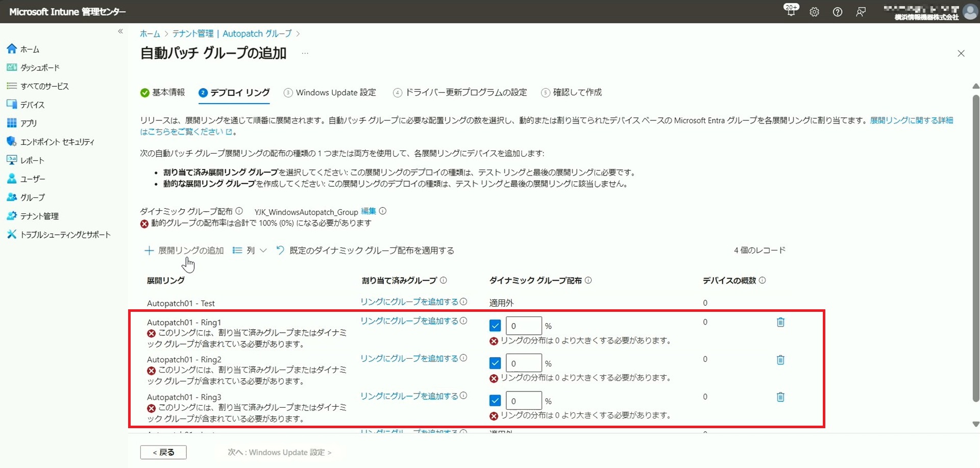Viewport: 980px width, 468px height.
Task: Click リングにグループを追加する for Ring3
Action: (x=409, y=396)
